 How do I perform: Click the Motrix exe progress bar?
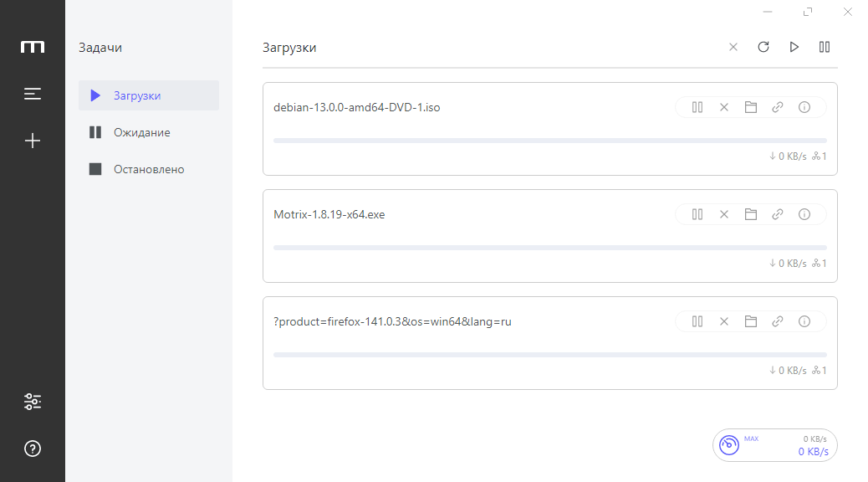550,248
